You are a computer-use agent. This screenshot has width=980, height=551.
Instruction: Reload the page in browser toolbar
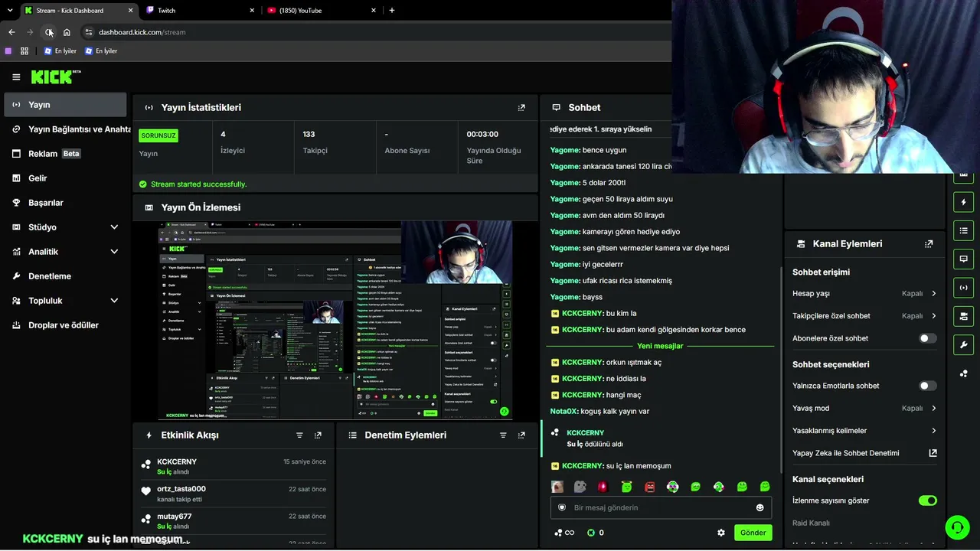tap(49, 32)
